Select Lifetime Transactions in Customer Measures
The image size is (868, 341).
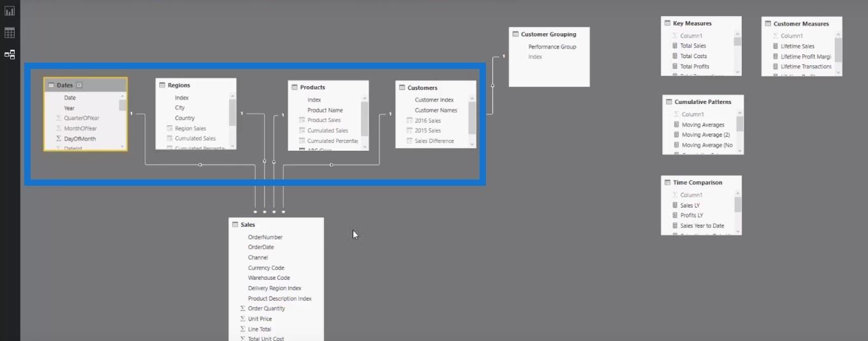[806, 66]
